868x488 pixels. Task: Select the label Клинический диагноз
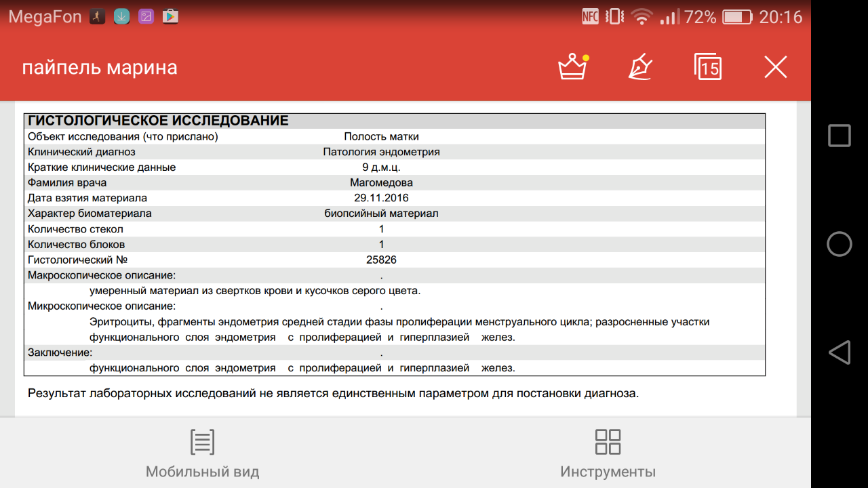click(81, 152)
